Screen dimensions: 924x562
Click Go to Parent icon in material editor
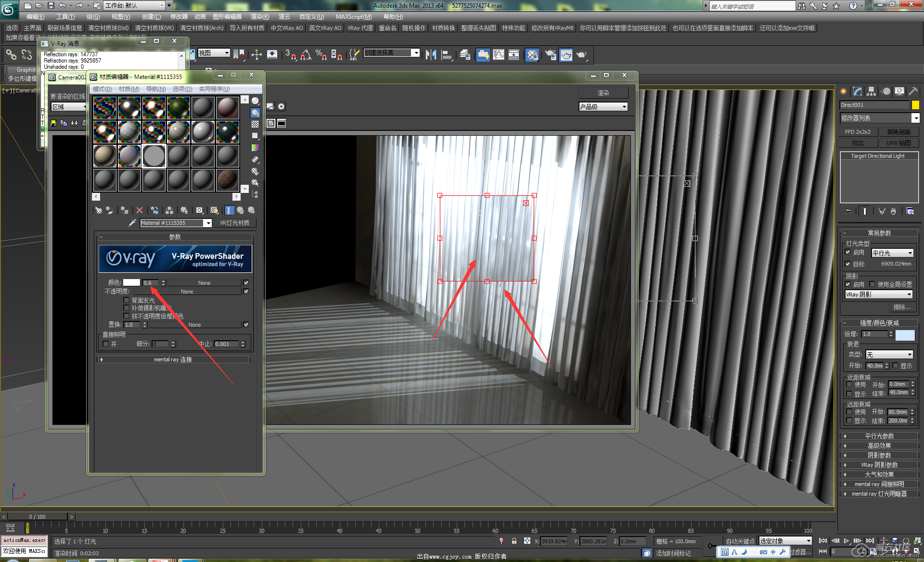click(x=240, y=210)
